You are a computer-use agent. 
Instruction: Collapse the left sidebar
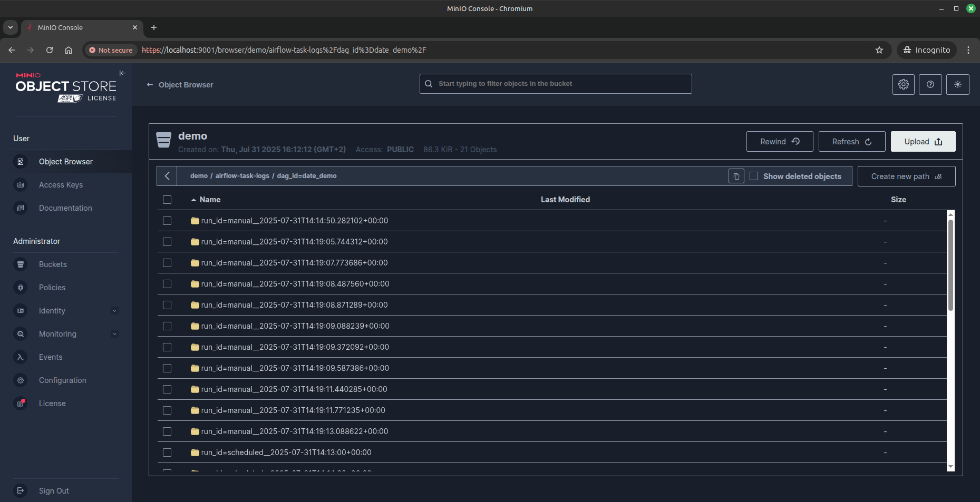point(122,73)
